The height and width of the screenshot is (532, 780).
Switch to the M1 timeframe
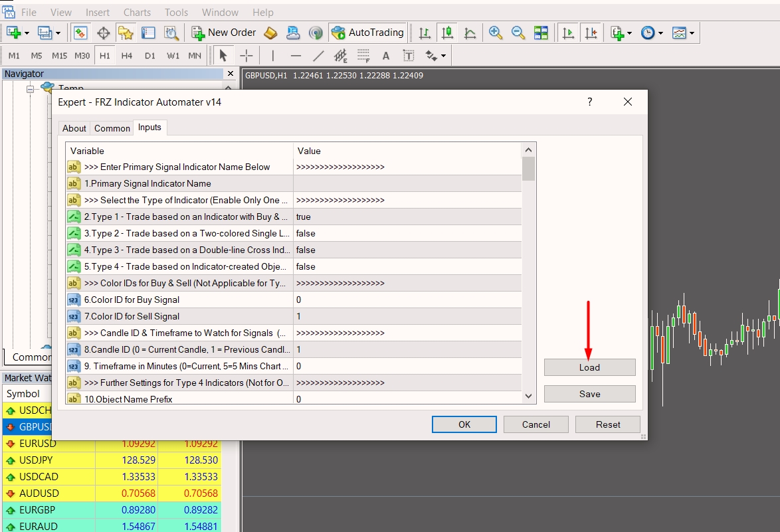pos(15,56)
